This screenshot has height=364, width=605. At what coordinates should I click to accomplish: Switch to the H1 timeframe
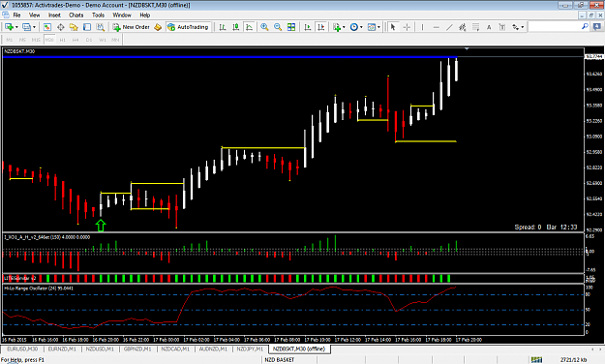[x=63, y=40]
